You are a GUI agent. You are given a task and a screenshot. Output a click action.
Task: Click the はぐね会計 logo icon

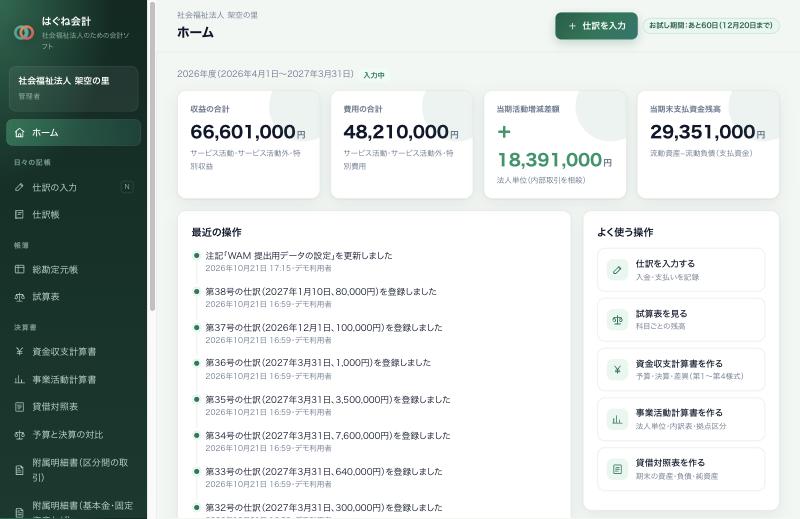[x=24, y=33]
